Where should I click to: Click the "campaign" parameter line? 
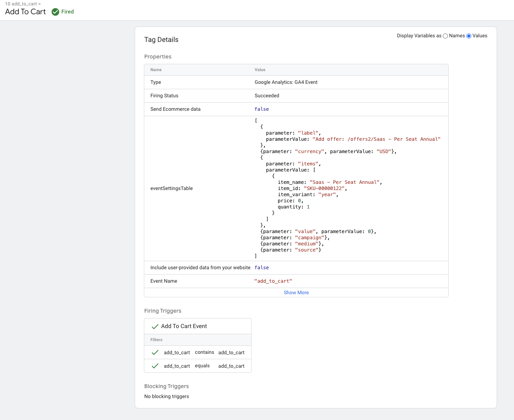tap(295, 238)
